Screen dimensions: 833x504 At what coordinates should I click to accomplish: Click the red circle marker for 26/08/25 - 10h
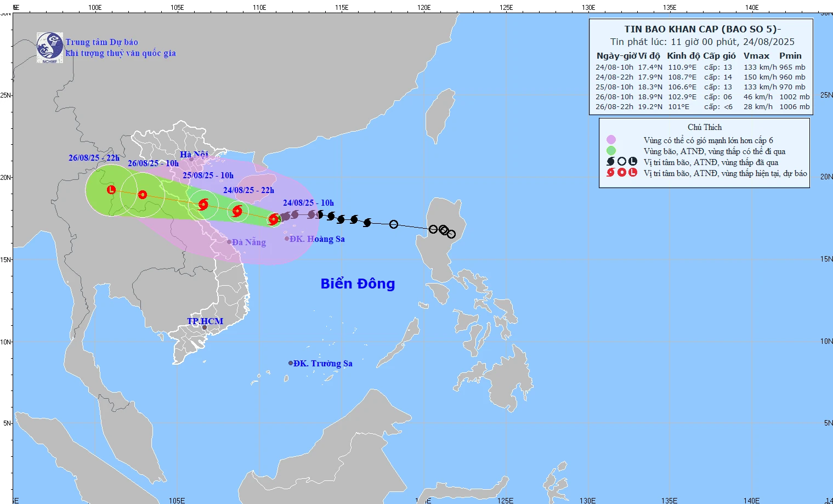[143, 195]
